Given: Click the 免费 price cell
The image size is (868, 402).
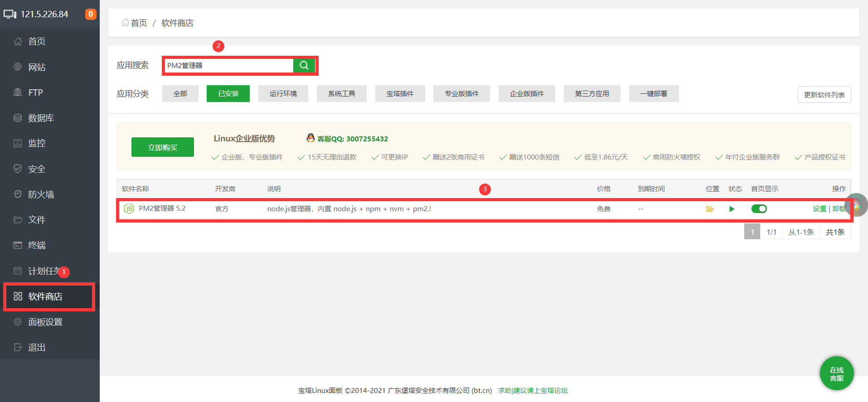Looking at the screenshot, I should (x=604, y=209).
